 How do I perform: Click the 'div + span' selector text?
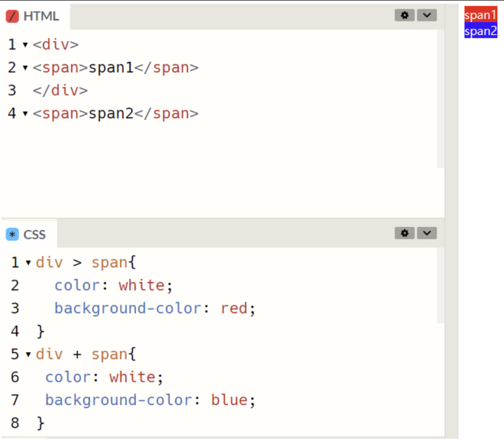(x=81, y=354)
